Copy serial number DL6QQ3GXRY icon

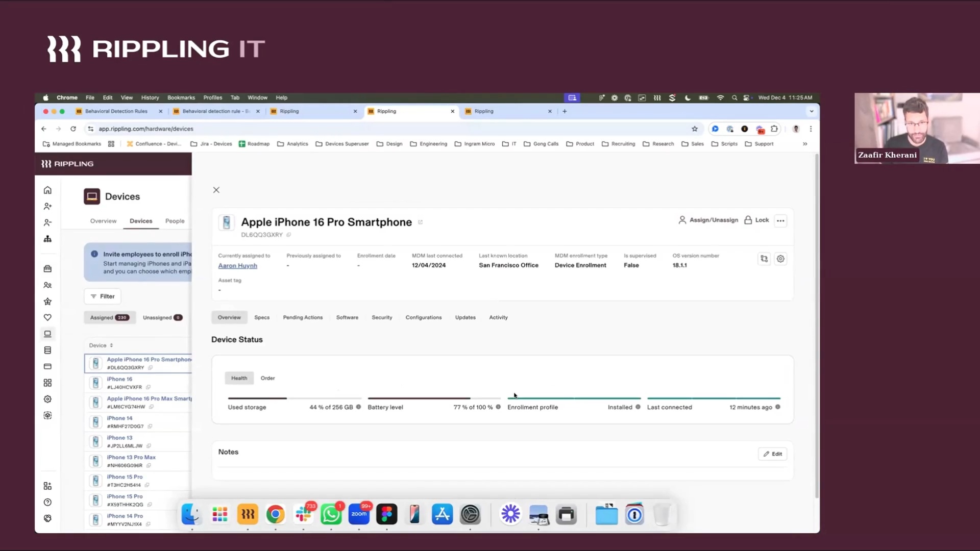[x=289, y=235]
